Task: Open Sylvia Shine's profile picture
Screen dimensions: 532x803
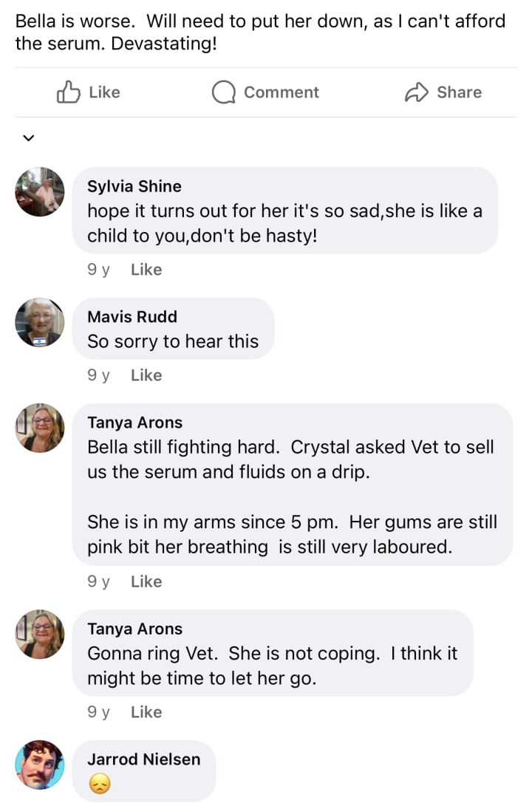Action: point(40,191)
